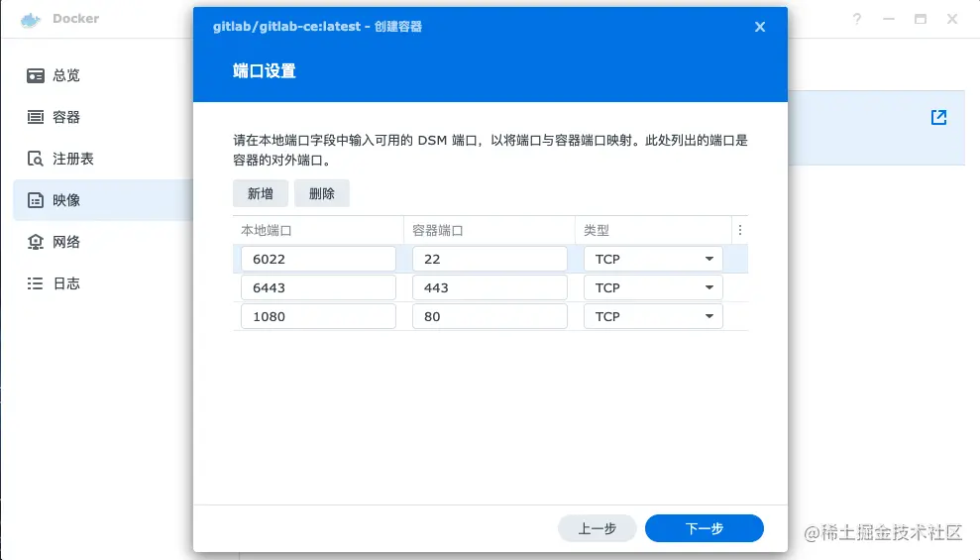
Task: Open the Docker help question mark
Action: [x=857, y=19]
